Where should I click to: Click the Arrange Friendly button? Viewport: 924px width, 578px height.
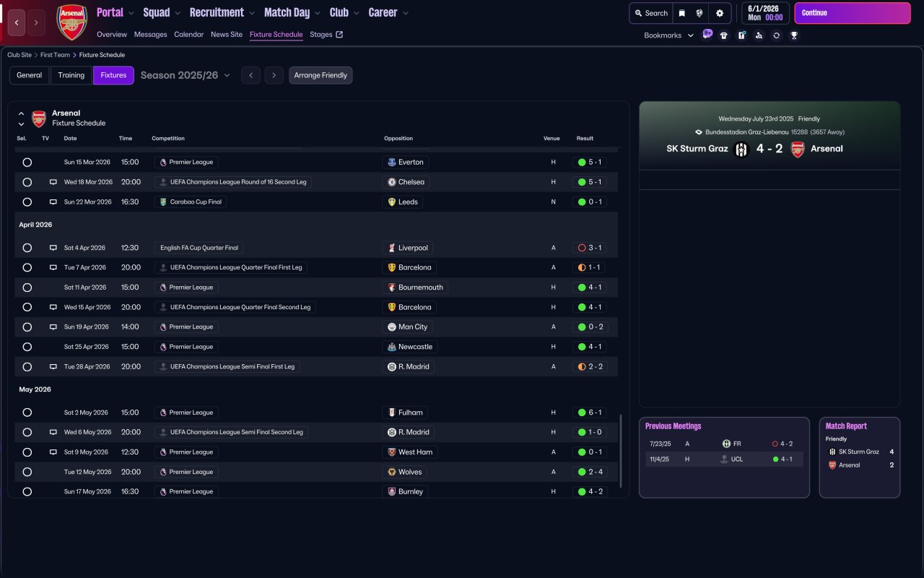[321, 75]
